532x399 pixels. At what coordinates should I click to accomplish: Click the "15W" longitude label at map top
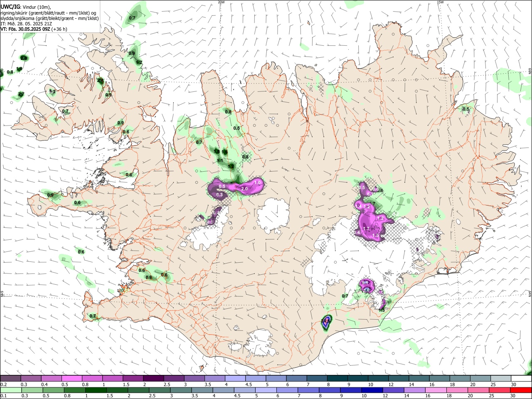(440, 2)
